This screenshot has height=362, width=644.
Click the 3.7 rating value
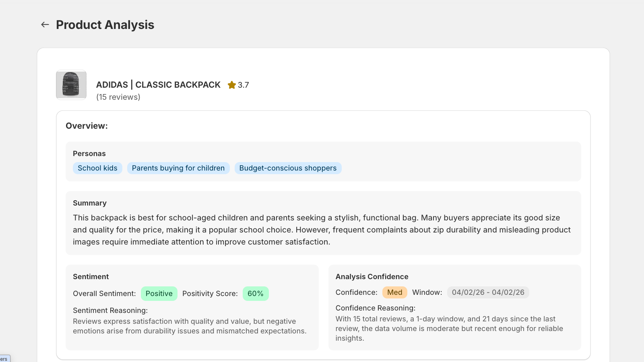[x=244, y=85]
